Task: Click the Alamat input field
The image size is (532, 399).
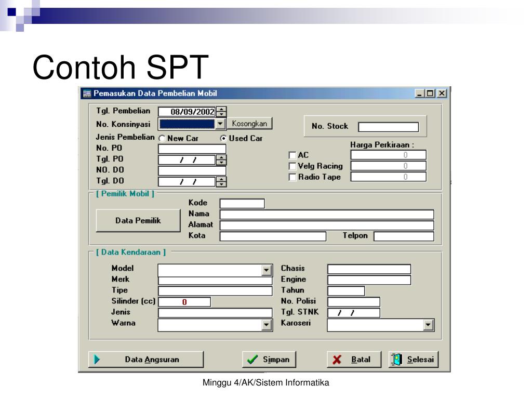Action: pyautogui.click(x=327, y=225)
